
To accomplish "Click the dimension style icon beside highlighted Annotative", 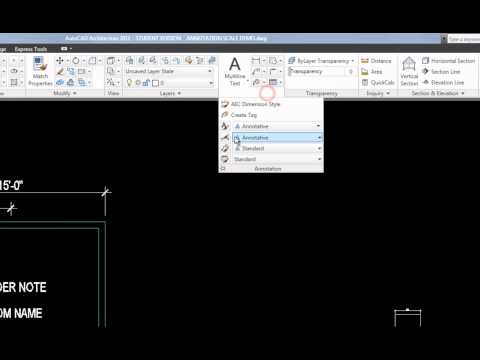I will (225, 137).
